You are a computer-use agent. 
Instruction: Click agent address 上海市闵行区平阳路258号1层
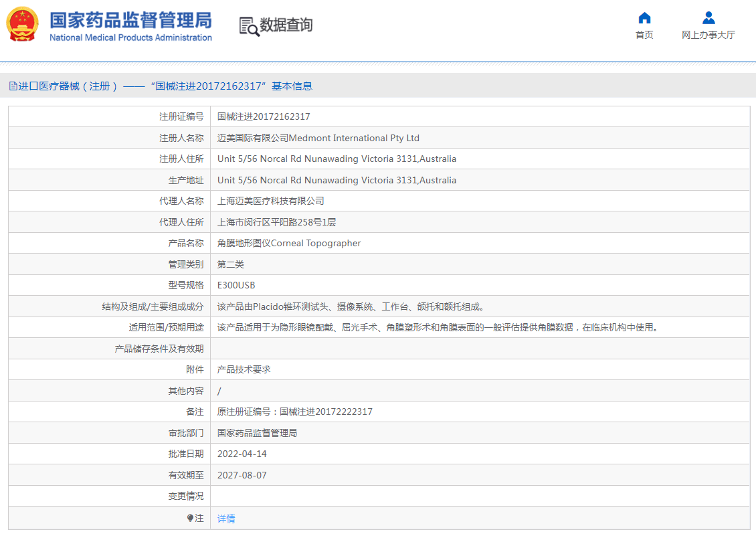(276, 222)
